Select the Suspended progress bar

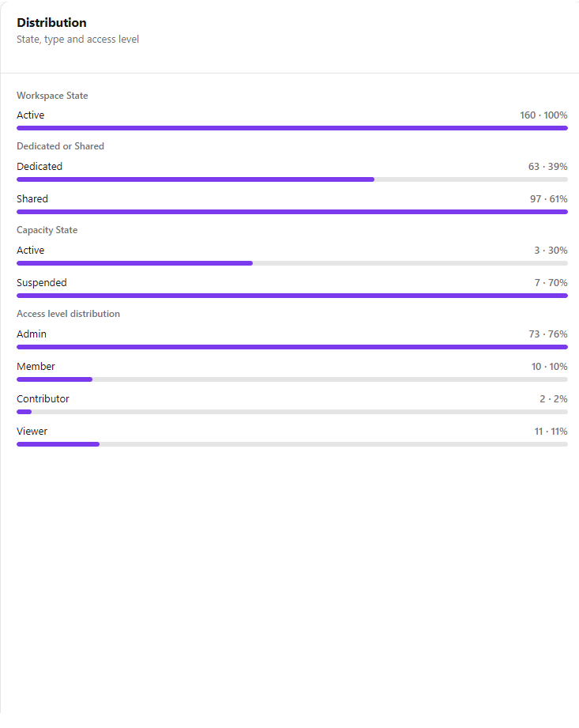point(292,296)
